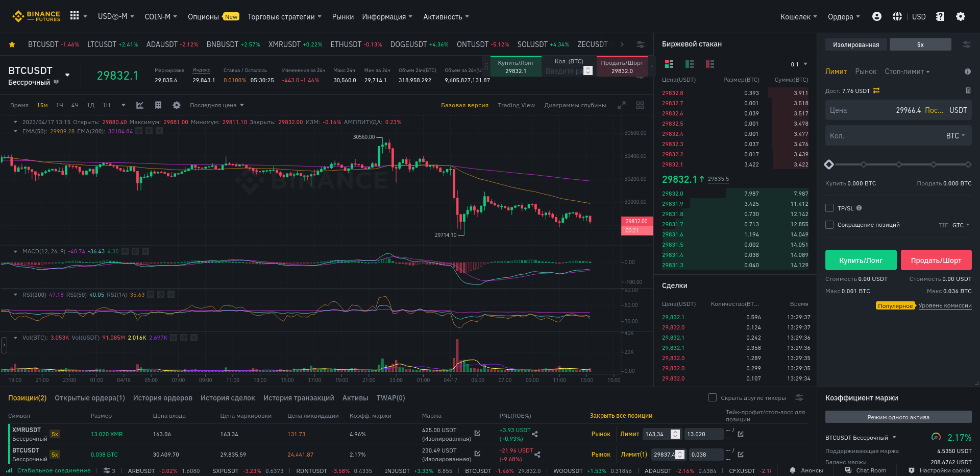This screenshot has height=476, width=980.
Task: Expand more chart timeframes dropdown
Action: [124, 105]
